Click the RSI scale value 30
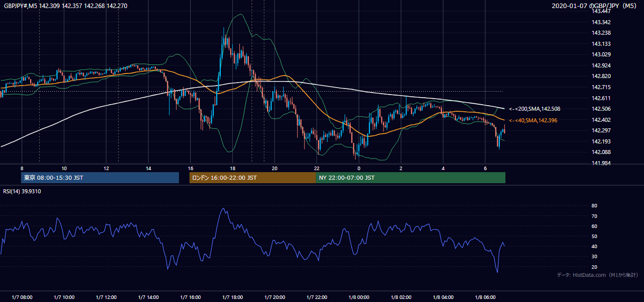644x302 pixels. (595, 257)
